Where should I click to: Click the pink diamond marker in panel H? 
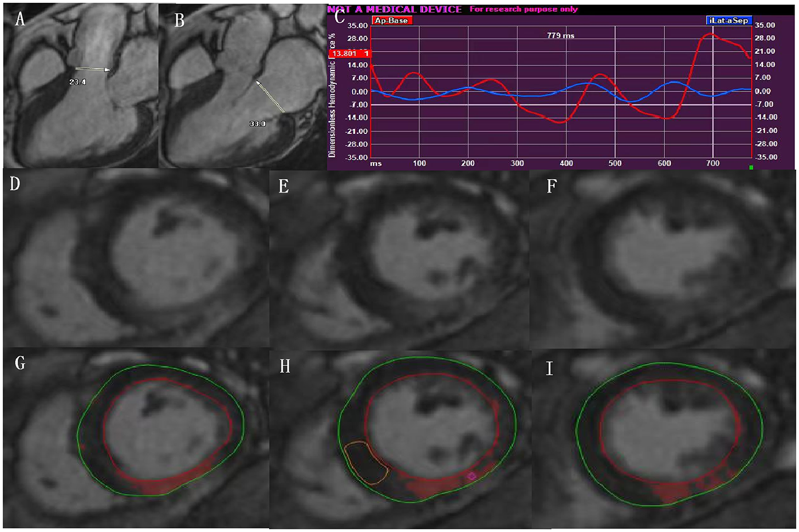tap(471, 476)
